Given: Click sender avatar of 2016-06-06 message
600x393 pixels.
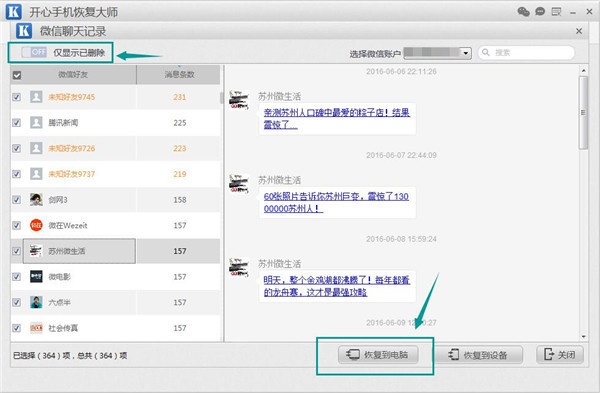Looking at the screenshot, I should click(239, 100).
